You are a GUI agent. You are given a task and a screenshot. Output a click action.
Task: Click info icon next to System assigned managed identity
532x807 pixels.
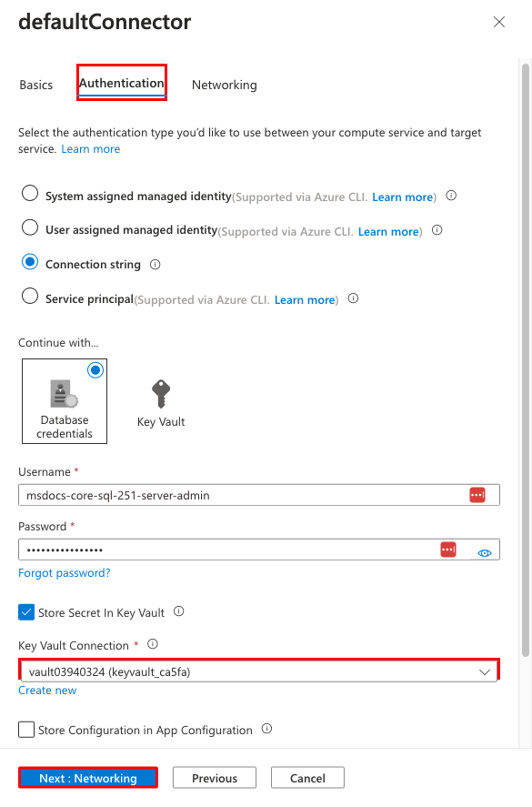(x=451, y=196)
